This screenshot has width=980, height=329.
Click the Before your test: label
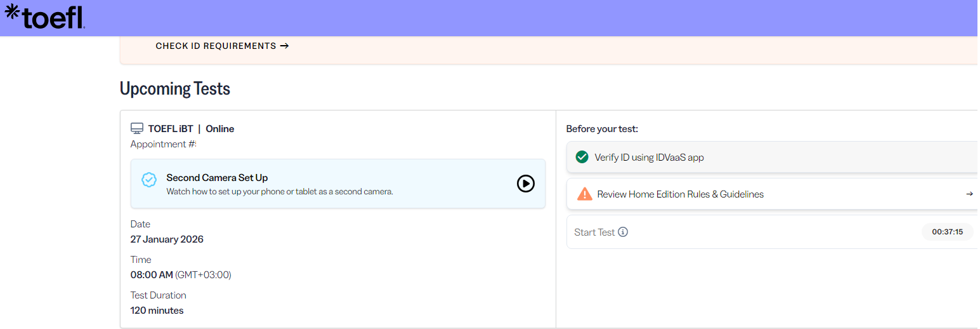[x=602, y=129]
